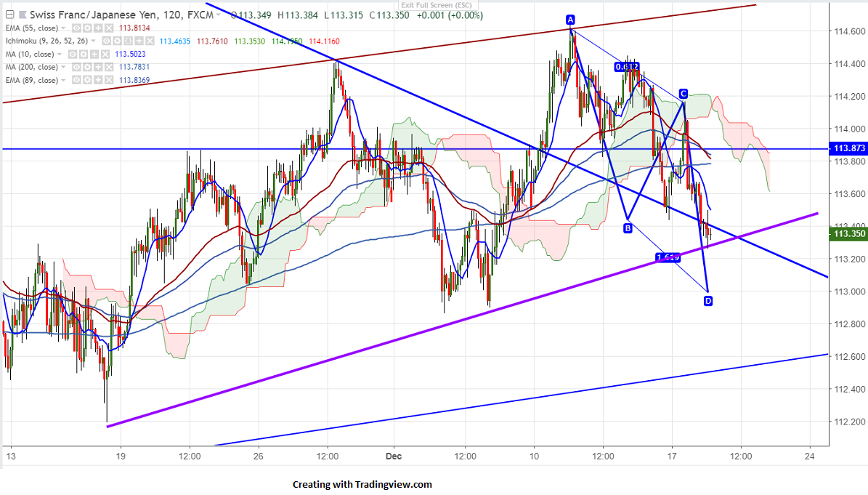Click the EMA 89 value 113.8369
This screenshot has width=868, height=495.
(134, 80)
